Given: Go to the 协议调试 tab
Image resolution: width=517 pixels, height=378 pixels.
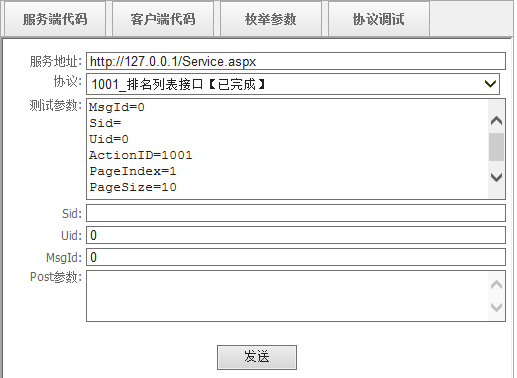Looking at the screenshot, I should 379,19.
